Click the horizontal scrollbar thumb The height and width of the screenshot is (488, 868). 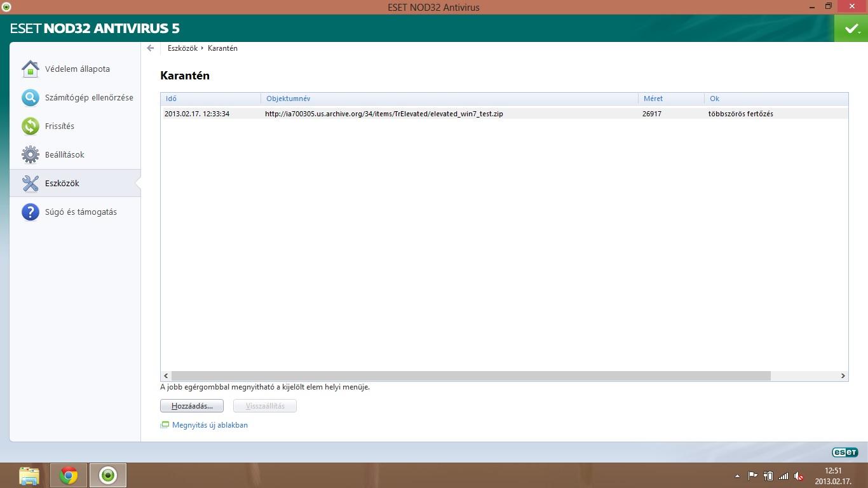[x=471, y=376]
